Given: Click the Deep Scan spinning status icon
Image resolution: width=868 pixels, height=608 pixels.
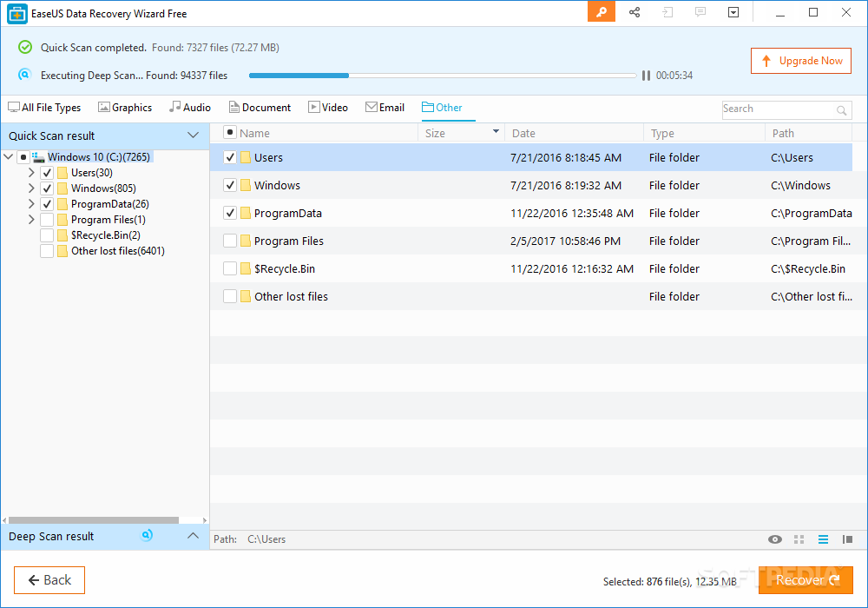Looking at the screenshot, I should coord(147,535).
